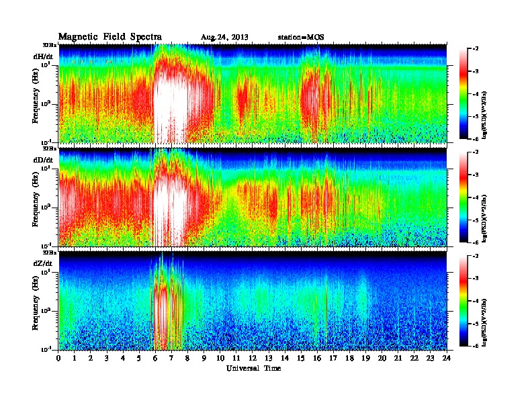Click the '32Hz' label atop dH/dt panel
Viewport: 532px width, 411px height.
[x=49, y=45]
